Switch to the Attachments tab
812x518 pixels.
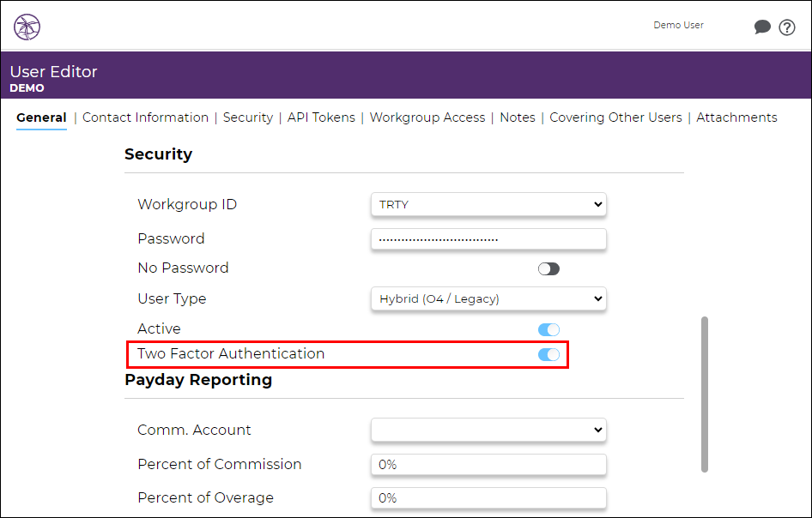pyautogui.click(x=736, y=117)
